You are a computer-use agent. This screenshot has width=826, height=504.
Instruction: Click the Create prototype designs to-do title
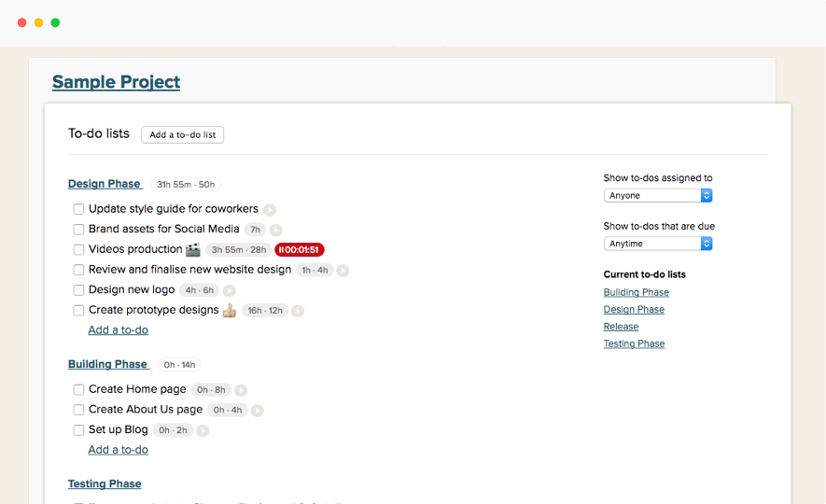(153, 310)
